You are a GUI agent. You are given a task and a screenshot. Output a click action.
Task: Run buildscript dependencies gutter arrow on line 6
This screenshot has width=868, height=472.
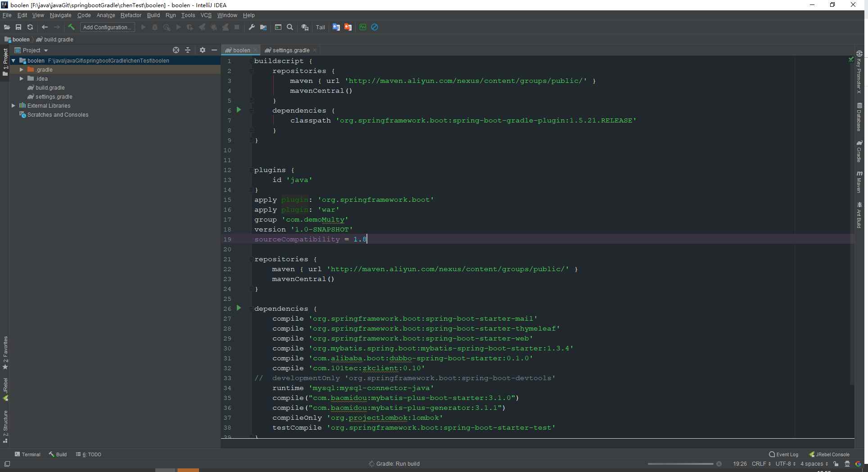[x=239, y=110]
